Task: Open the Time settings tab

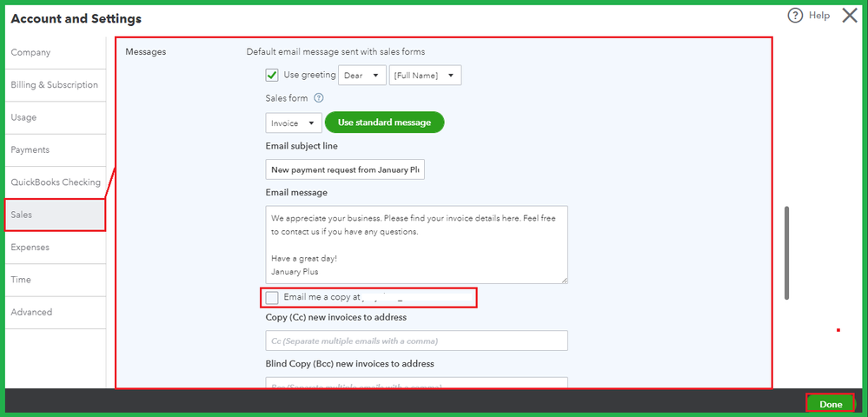Action: tap(56, 280)
